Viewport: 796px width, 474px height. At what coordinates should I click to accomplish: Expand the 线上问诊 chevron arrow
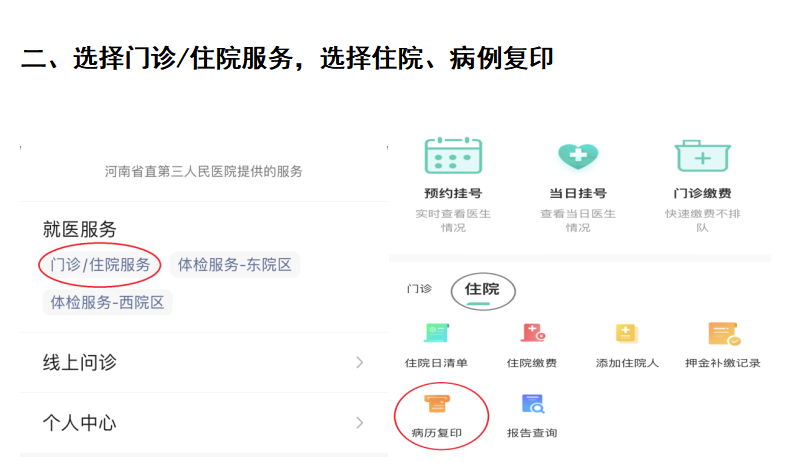(x=360, y=362)
